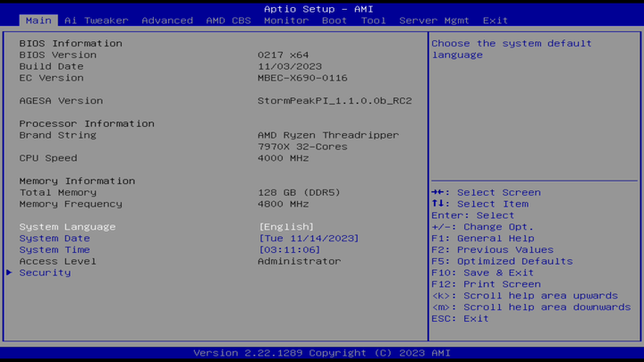Select the System Date label

(55, 239)
